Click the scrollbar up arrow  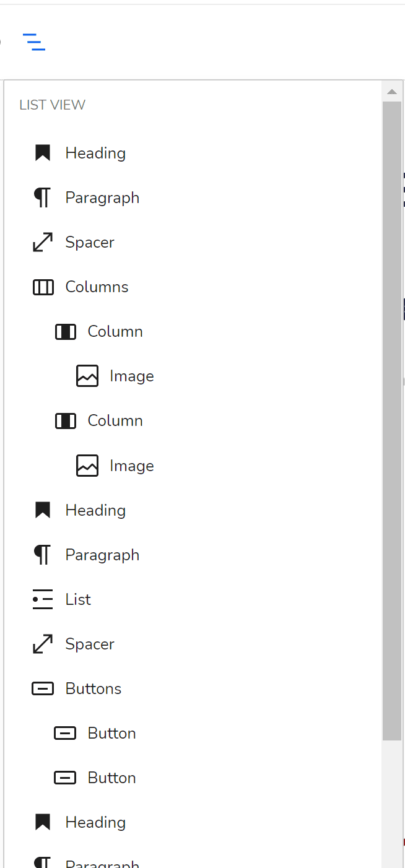point(391,92)
